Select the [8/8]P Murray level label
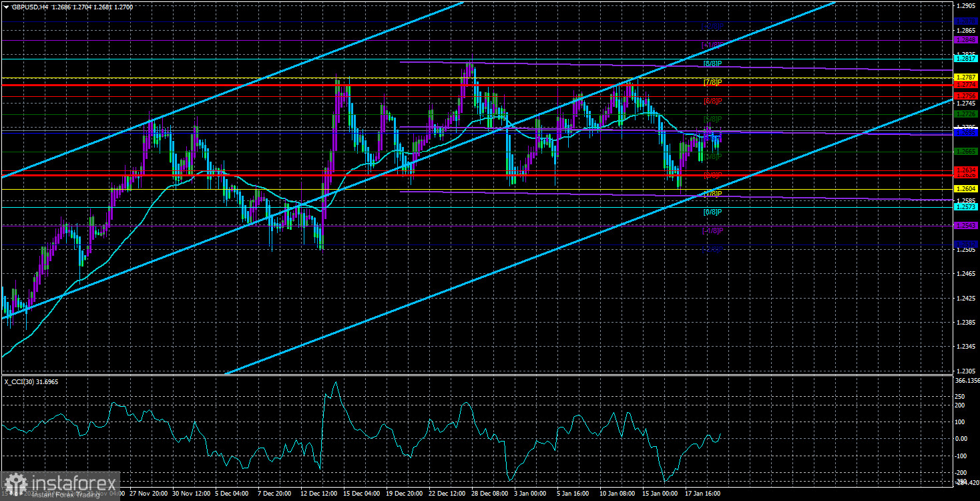Screen dimensions: 980x501 [x=712, y=63]
